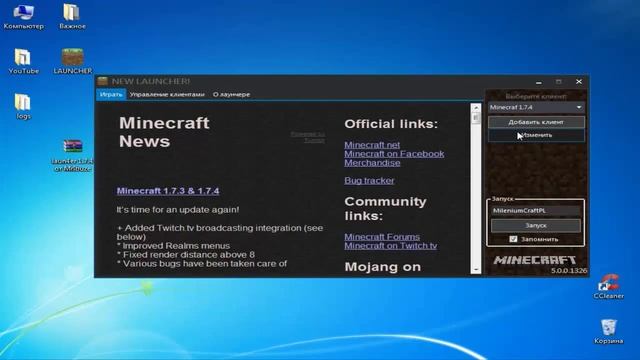The height and width of the screenshot is (360, 640).
Task: Click the Powered by Tumblr link
Action: 308,137
